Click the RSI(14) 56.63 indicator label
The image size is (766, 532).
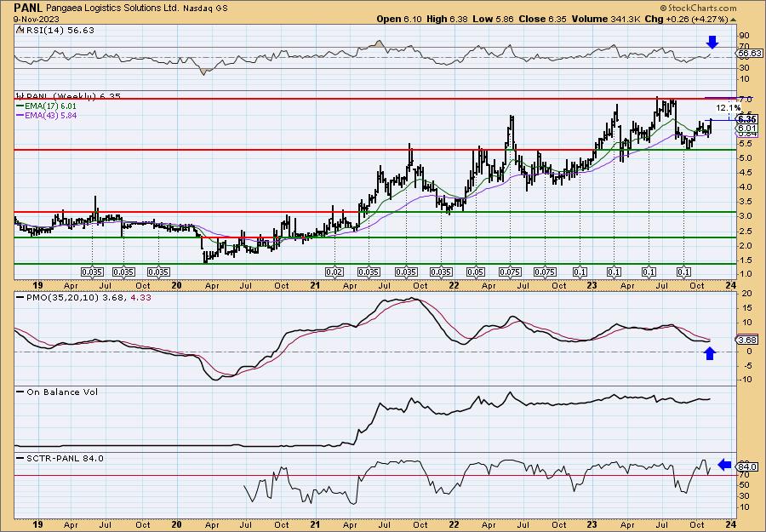pyautogui.click(x=60, y=31)
